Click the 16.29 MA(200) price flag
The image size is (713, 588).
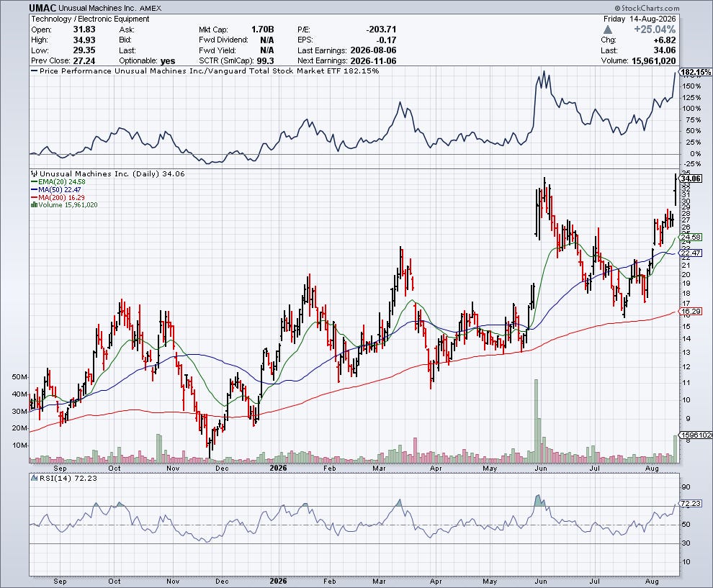pos(690,311)
